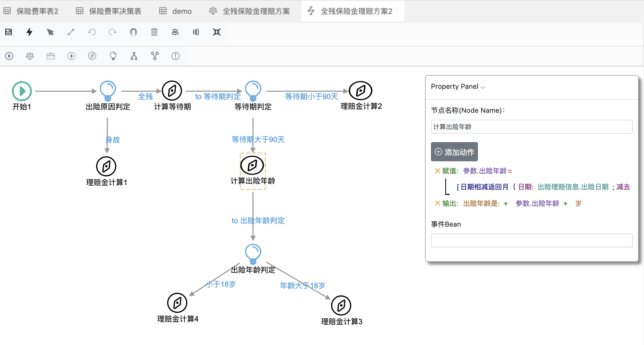Click the lightning bolt toolbar icon
This screenshot has height=345, width=644.
coord(29,32)
